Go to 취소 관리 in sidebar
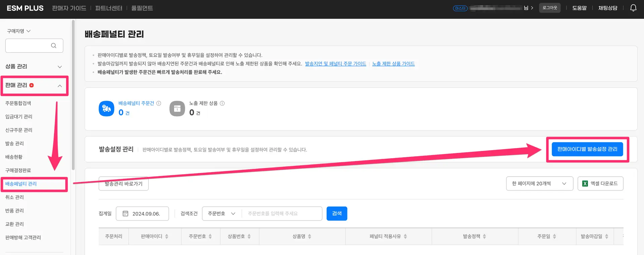Screen dimensions: 644x255 click(x=14, y=197)
